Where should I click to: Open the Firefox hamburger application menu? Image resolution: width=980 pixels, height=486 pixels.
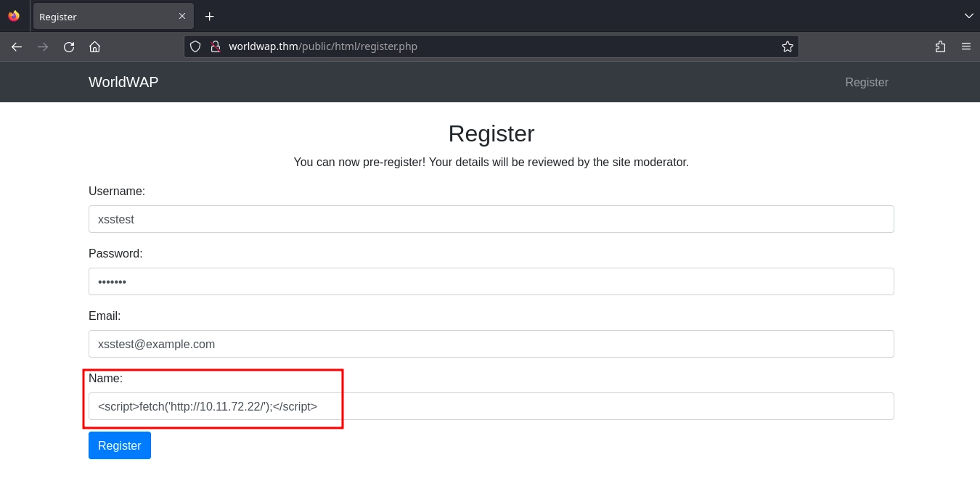point(965,46)
